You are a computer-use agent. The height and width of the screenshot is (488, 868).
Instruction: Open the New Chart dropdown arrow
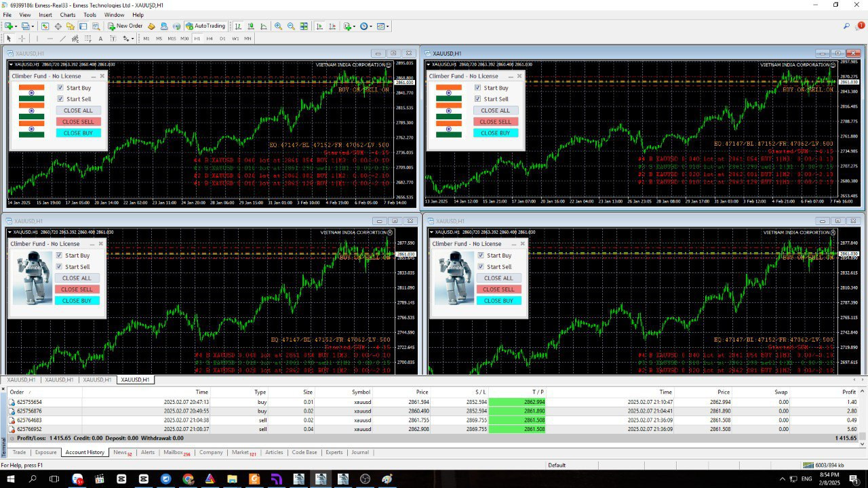click(x=16, y=26)
